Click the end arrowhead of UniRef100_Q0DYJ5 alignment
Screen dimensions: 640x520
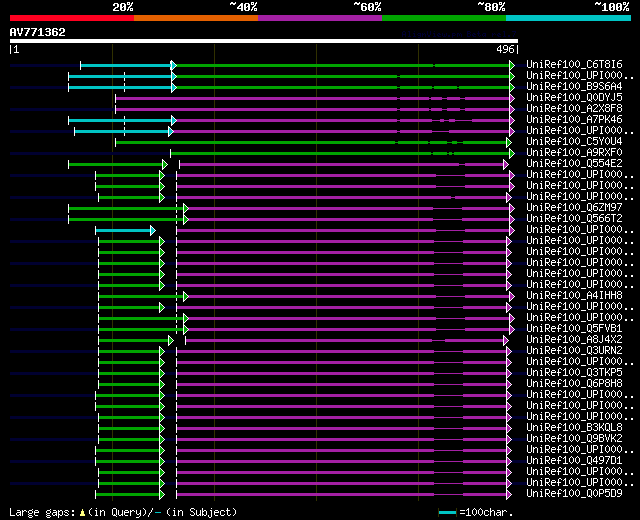point(512,98)
